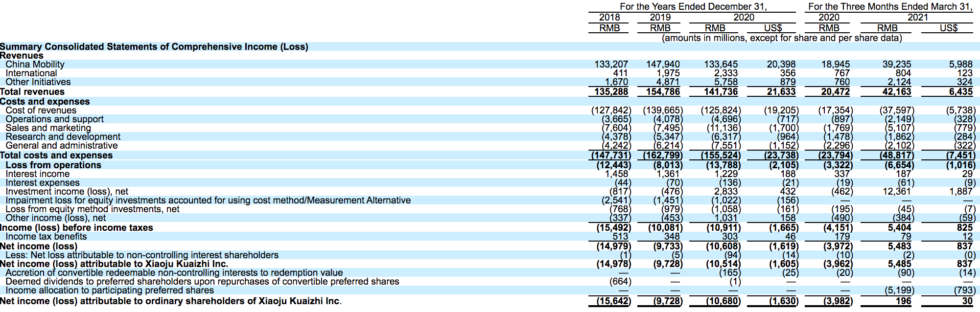Select income allocation US$ value '(793)'
The width and height of the screenshot is (980, 312).
click(964, 290)
